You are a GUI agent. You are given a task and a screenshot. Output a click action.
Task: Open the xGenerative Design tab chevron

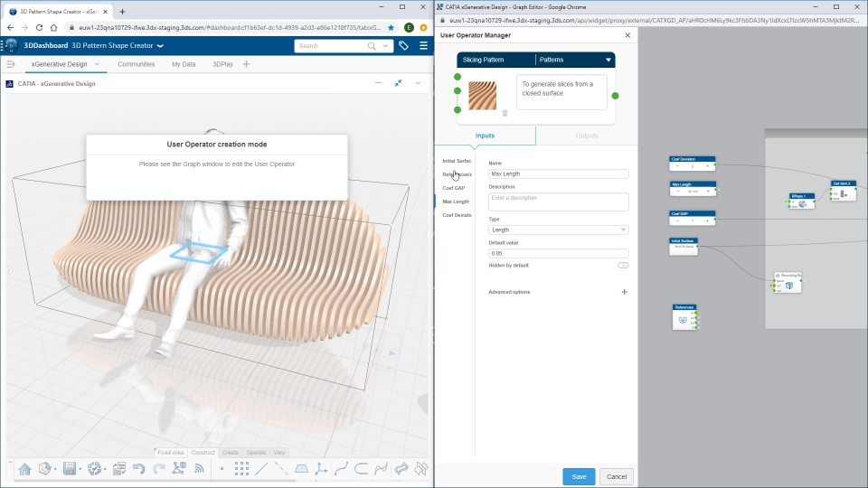(97, 64)
